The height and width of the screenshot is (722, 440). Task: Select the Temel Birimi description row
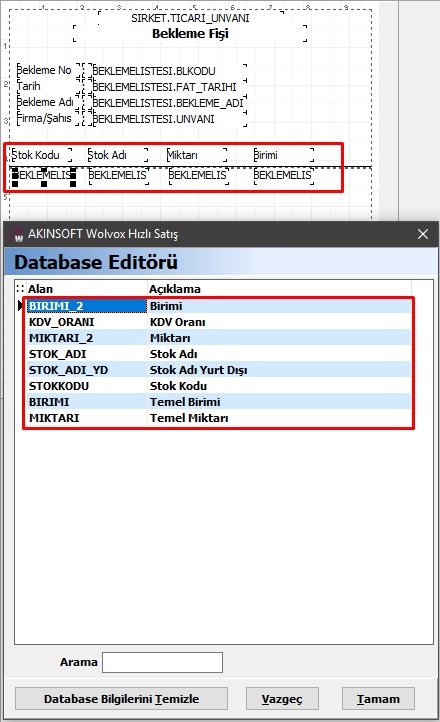(x=219, y=402)
